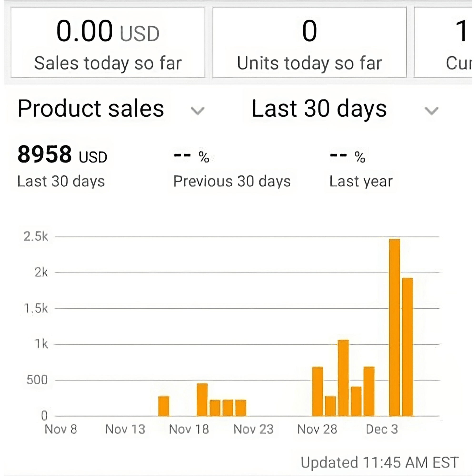The image size is (476, 476).
Task: Click the bar just above 1k
Action: click(x=343, y=378)
